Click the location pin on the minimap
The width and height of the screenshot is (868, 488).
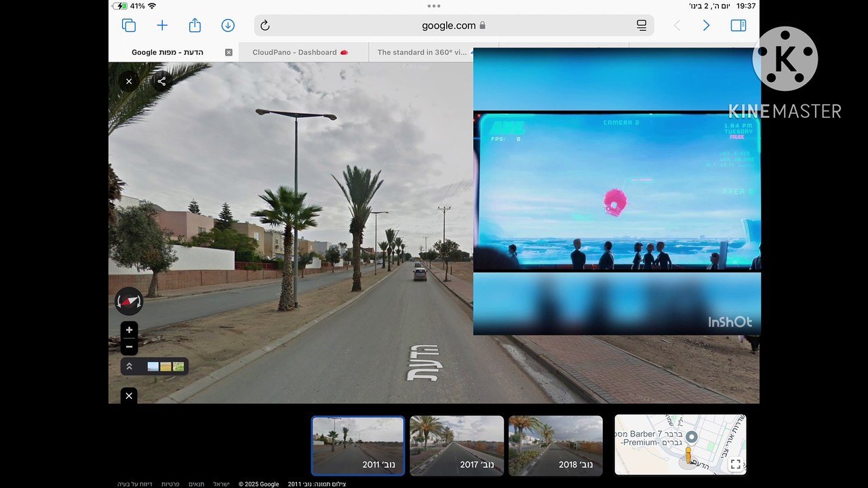691,438
